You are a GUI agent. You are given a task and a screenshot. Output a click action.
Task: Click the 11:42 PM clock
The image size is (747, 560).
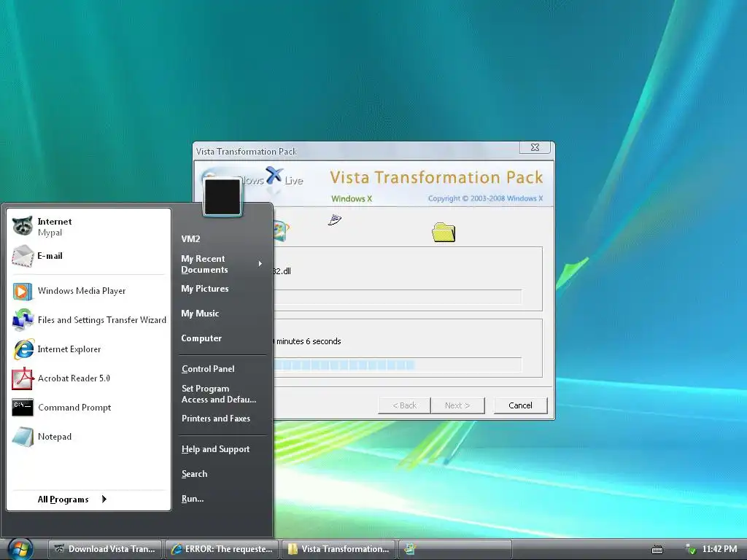719,549
